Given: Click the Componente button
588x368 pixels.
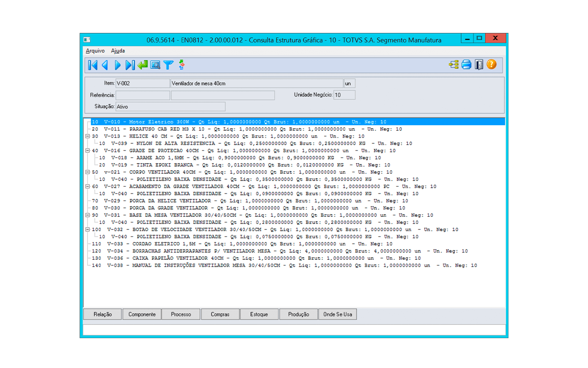Looking at the screenshot, I should 142,314.
